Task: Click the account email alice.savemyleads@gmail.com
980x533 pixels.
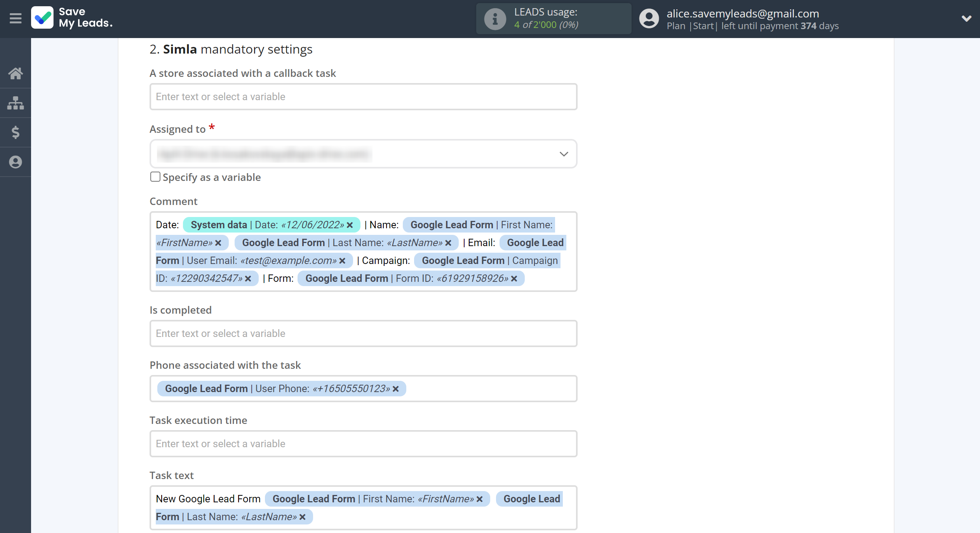Action: (743, 14)
